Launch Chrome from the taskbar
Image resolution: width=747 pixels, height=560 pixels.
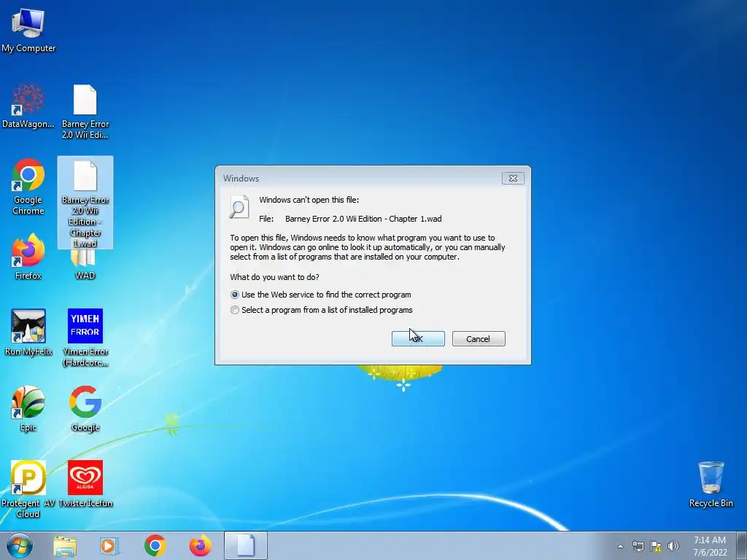coord(155,545)
